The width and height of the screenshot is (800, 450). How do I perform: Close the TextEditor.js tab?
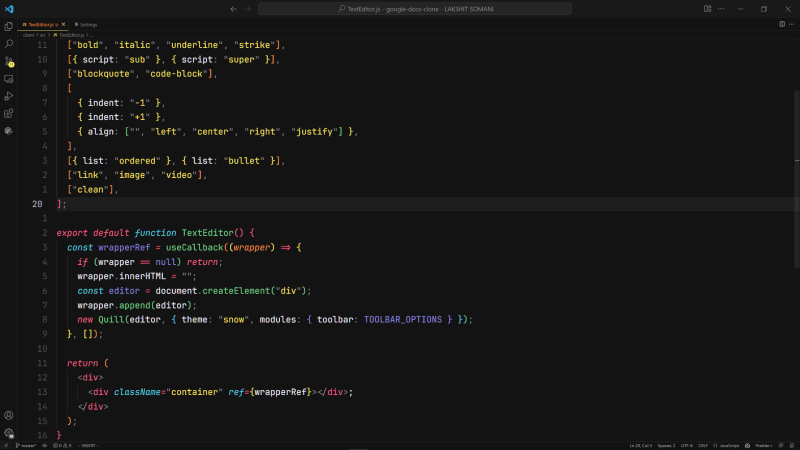63,24
